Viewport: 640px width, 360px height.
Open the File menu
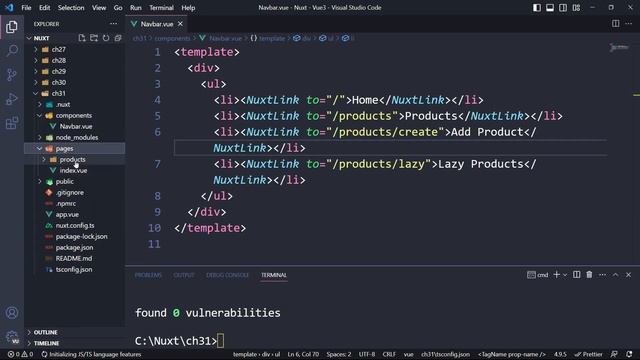click(26, 7)
